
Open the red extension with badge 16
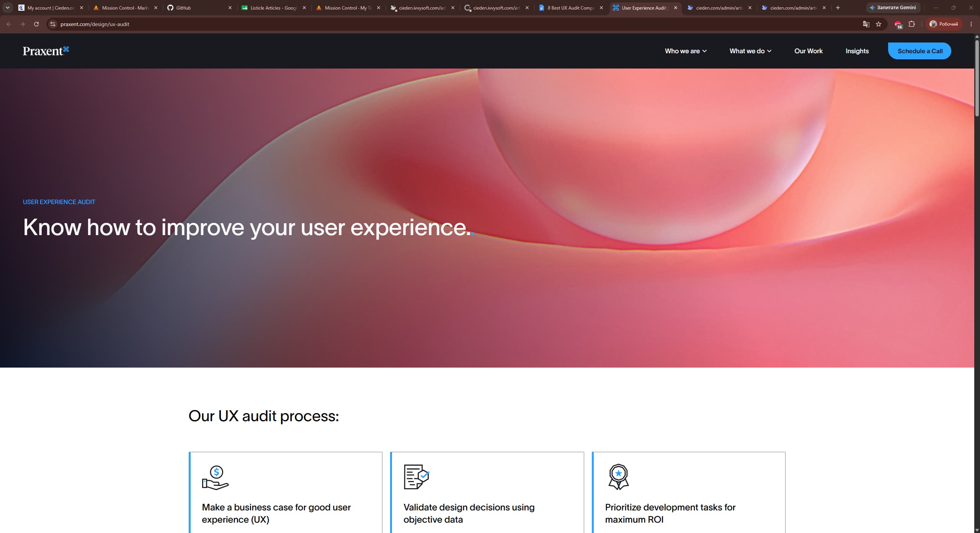coord(898,25)
